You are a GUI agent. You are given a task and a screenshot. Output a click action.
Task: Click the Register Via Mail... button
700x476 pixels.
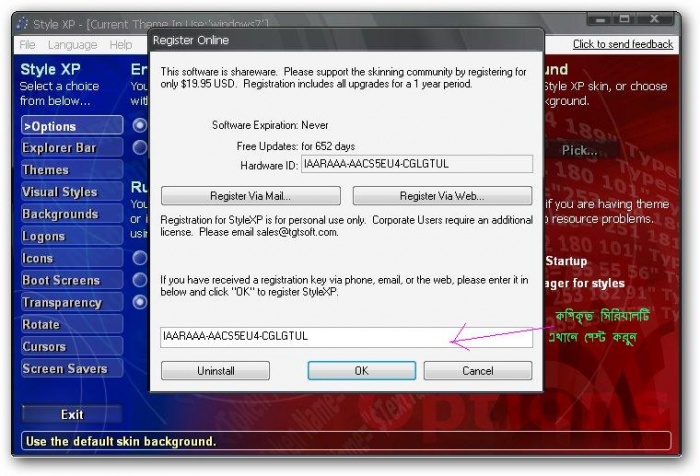(x=250, y=196)
